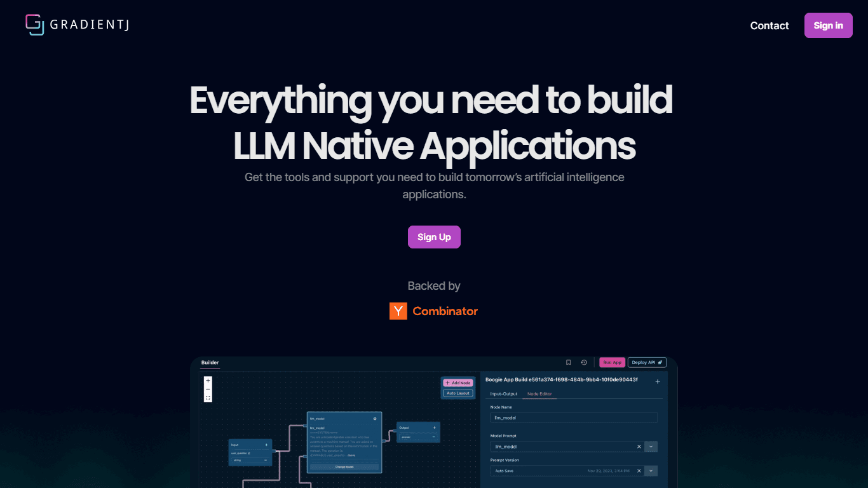Expand the Prompt Version dropdown chevron

651,471
